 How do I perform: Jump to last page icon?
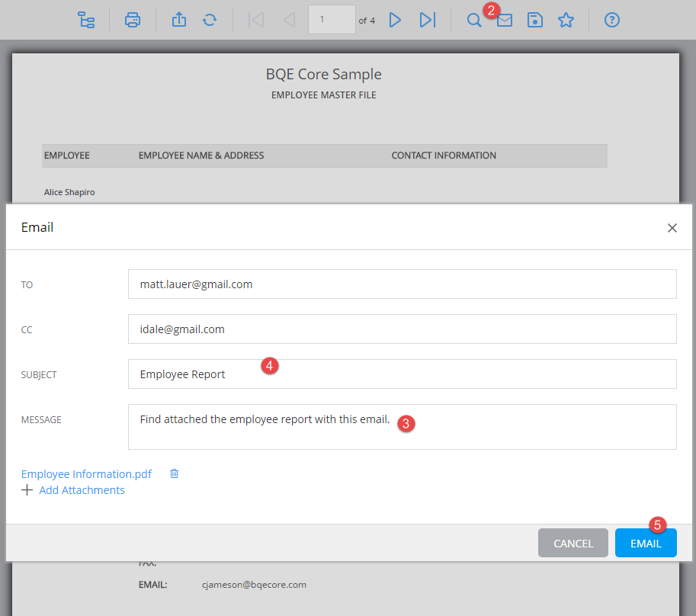tap(428, 20)
